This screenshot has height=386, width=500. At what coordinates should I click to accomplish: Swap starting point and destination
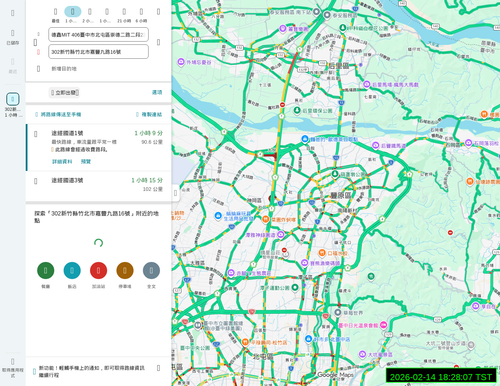[158, 42]
